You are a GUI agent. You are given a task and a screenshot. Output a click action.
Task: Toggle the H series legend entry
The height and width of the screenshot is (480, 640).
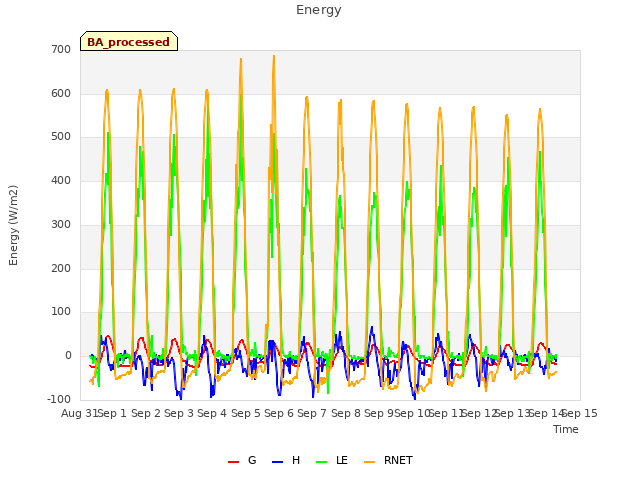point(286,460)
